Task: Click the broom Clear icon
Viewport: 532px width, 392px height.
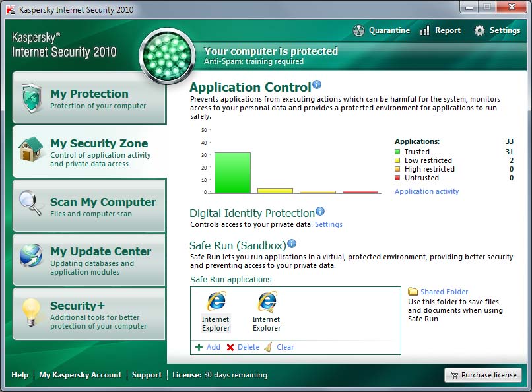Action: click(269, 347)
